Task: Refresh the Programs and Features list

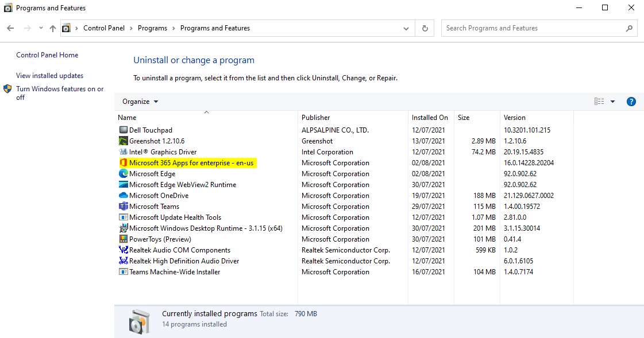Action: pos(425,28)
